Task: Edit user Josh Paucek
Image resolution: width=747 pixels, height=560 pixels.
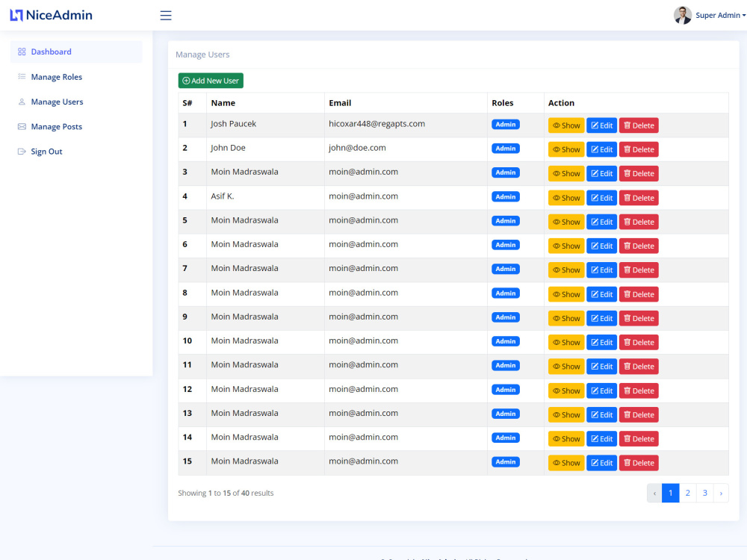Action: (x=601, y=125)
